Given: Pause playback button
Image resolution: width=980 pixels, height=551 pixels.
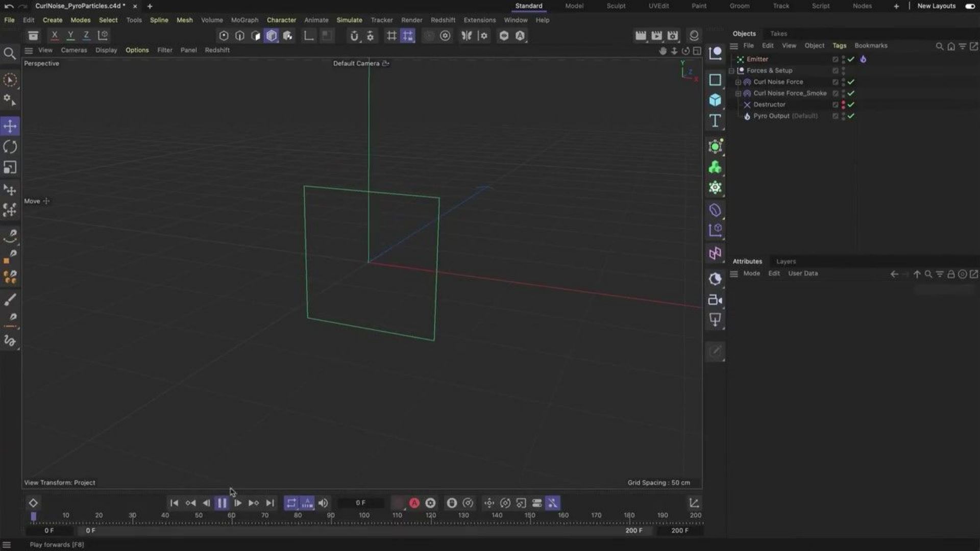Looking at the screenshot, I should coord(222,503).
